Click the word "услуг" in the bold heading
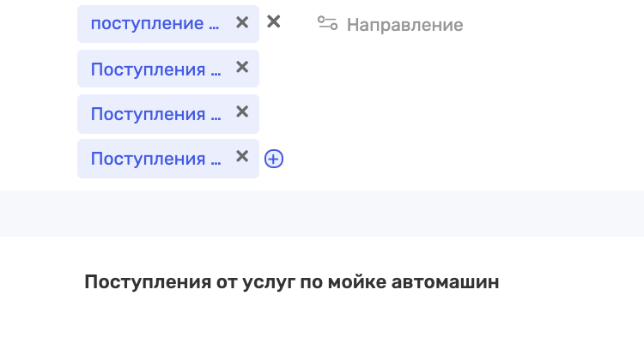Screen dimensions: 644x362 point(269,283)
